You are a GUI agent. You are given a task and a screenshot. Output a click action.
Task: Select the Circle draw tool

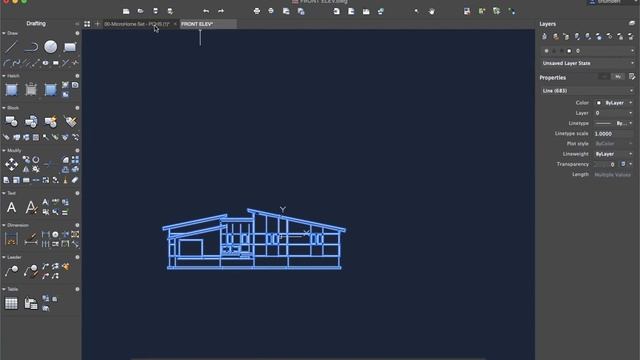click(x=51, y=47)
